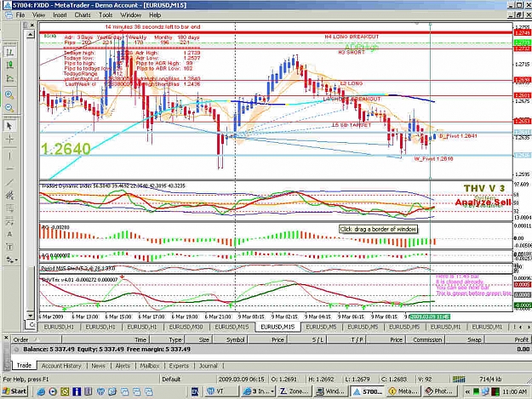The width and height of the screenshot is (532, 399).
Task: Open the Window menu
Action: pos(130,15)
